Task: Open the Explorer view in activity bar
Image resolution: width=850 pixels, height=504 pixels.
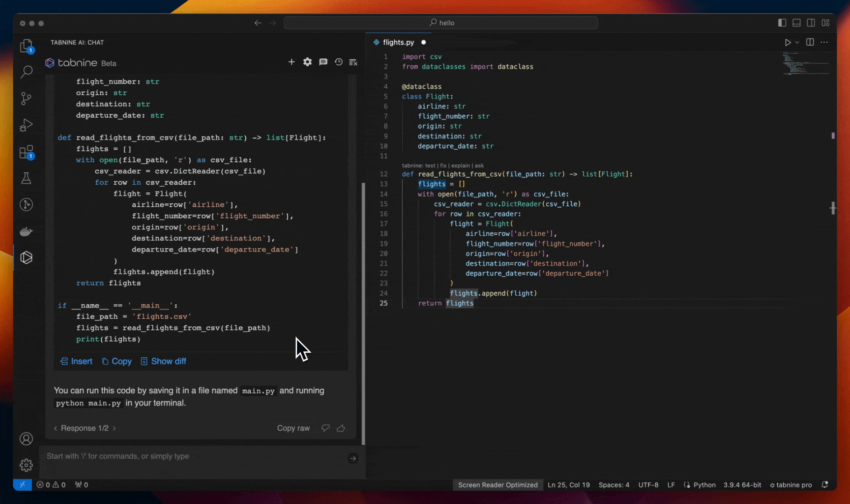Action: pyautogui.click(x=26, y=46)
